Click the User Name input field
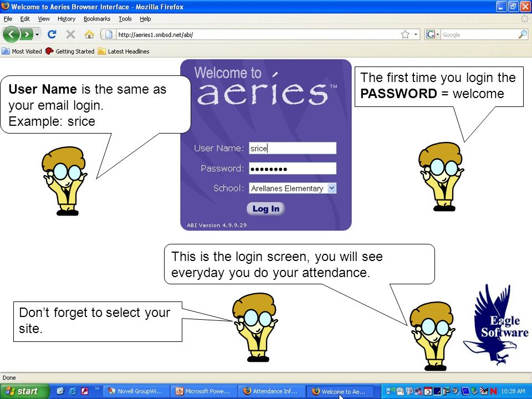Image resolution: width=532 pixels, height=399 pixels. (x=293, y=149)
